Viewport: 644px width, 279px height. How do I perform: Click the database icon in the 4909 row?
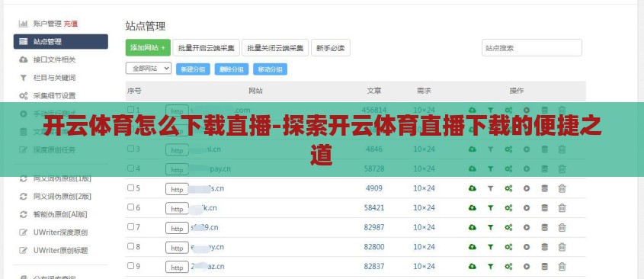545,188
